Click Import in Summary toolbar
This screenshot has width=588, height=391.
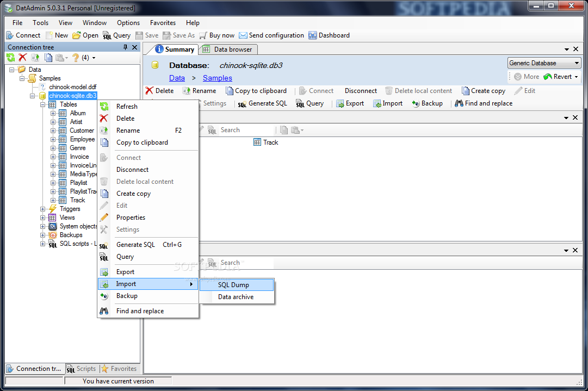tap(388, 103)
